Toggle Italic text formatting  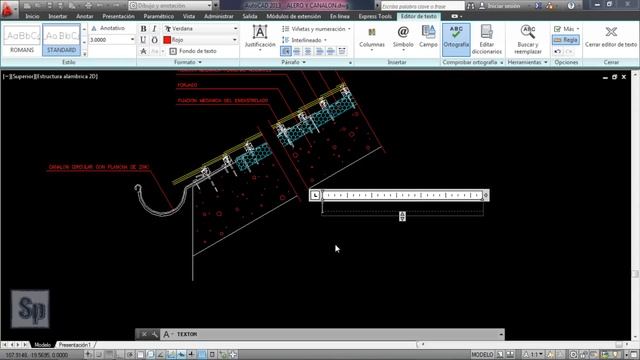point(155,29)
